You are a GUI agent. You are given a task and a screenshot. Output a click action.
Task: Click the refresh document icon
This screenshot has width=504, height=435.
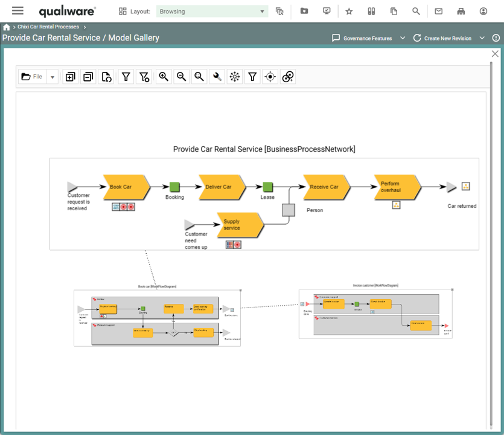pyautogui.click(x=106, y=77)
